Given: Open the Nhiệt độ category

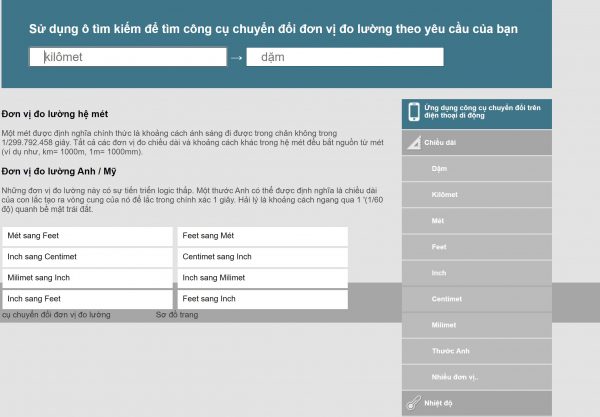Looking at the screenshot, I should pyautogui.click(x=477, y=403).
